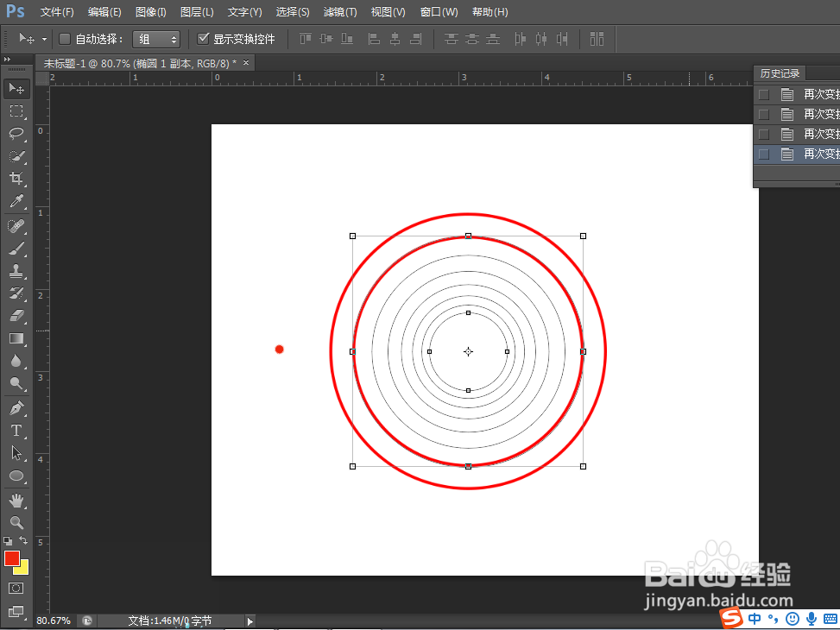Select the Eyedropper tool
The width and height of the screenshot is (840, 630).
coord(16,201)
